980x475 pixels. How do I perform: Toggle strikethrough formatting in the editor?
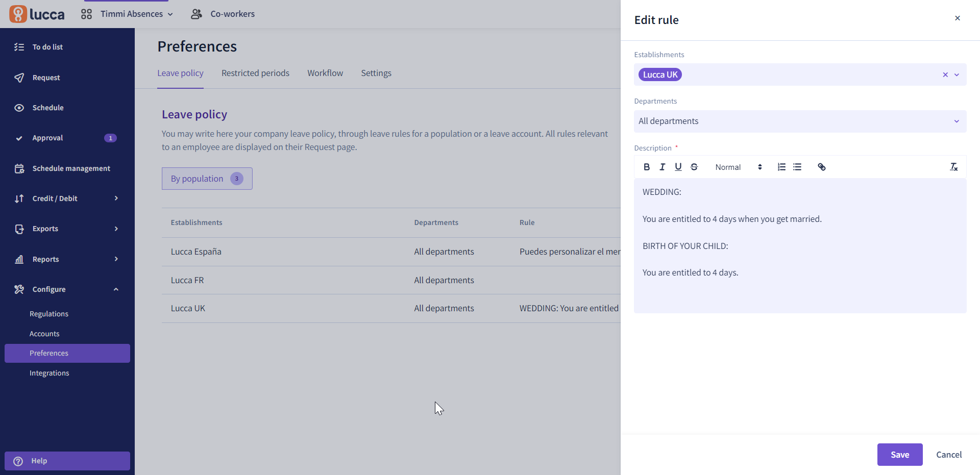coord(694,167)
